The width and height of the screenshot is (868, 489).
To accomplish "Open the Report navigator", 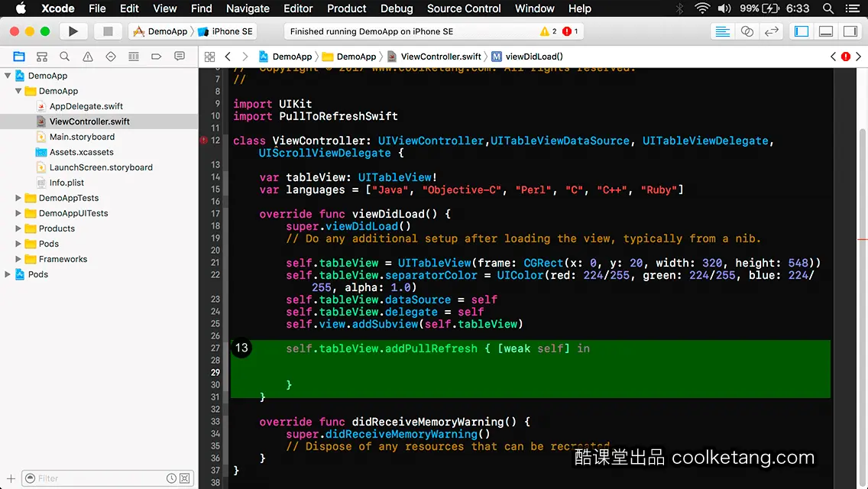I will [x=180, y=57].
